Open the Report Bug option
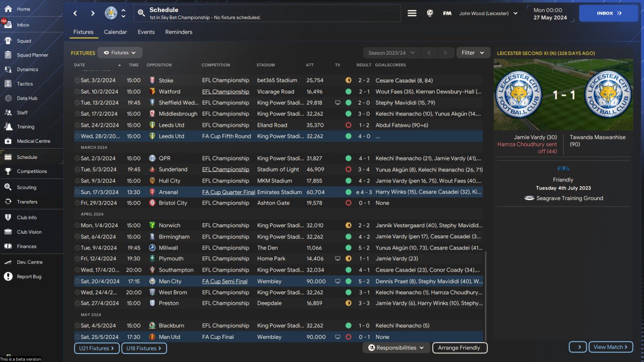Viewport: 644px width, 362px height. click(29, 277)
